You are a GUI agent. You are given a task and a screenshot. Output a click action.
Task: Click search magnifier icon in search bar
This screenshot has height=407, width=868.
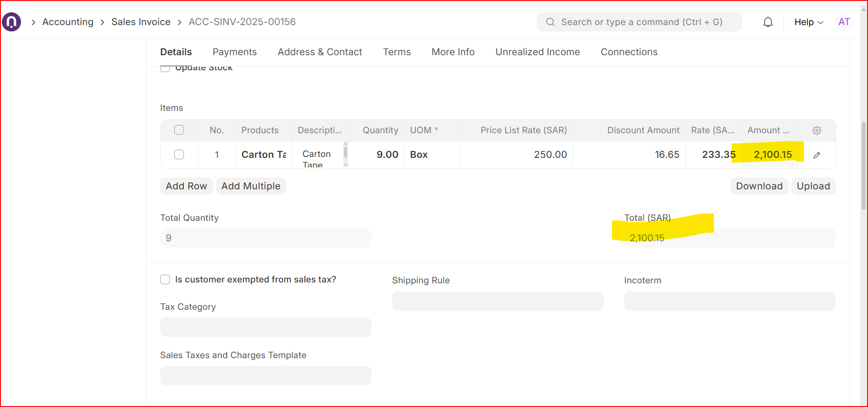point(550,22)
